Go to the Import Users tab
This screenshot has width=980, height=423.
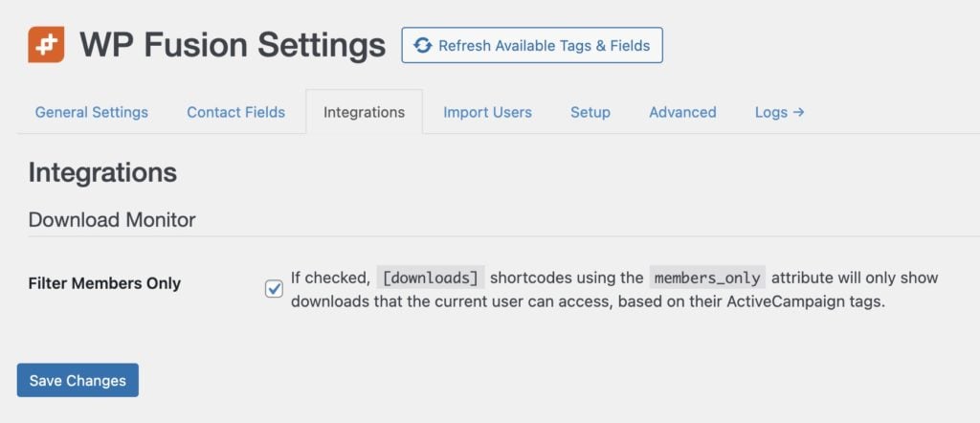(x=487, y=113)
